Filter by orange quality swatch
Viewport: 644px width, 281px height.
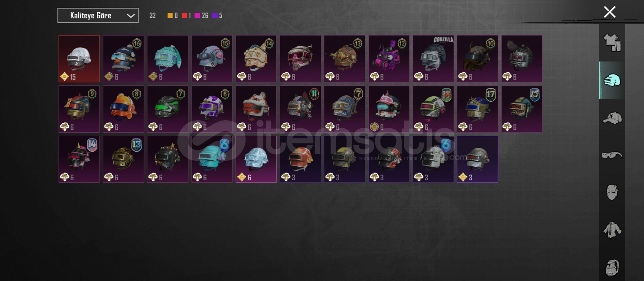coord(170,16)
